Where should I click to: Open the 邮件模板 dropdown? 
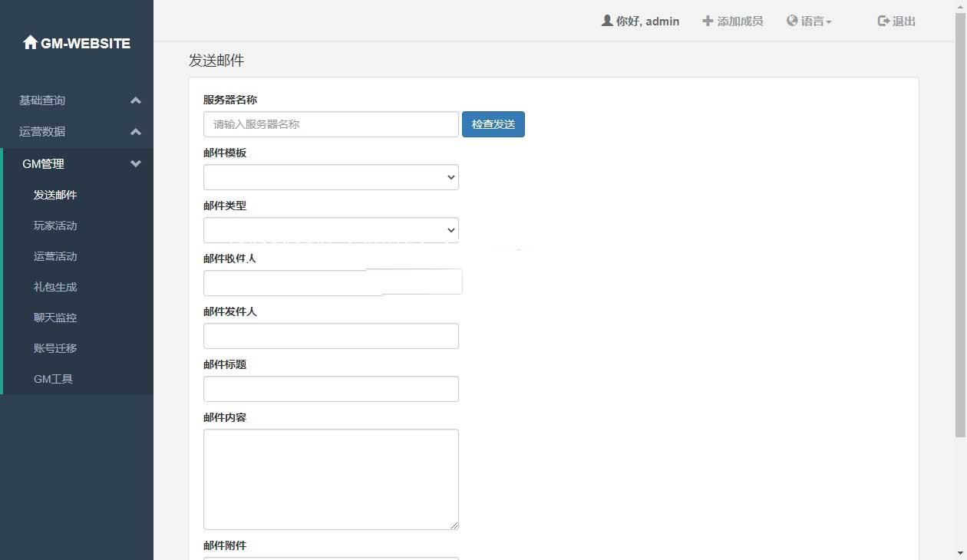(331, 177)
